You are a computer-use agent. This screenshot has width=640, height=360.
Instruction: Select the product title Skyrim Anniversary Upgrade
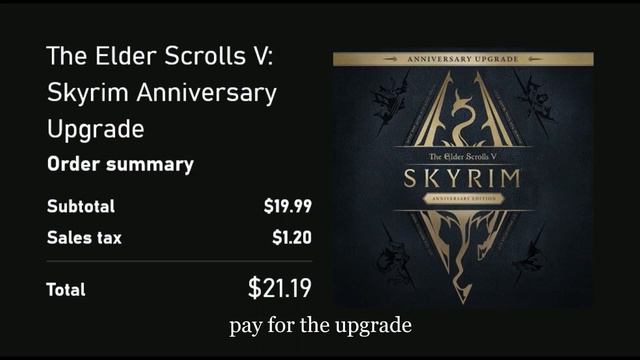tap(162, 92)
